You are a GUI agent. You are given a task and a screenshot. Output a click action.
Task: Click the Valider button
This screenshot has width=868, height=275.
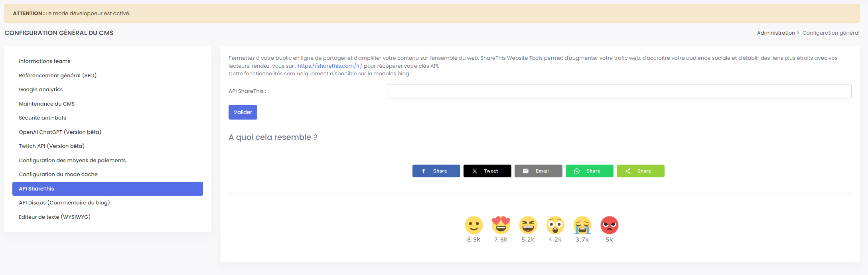click(x=243, y=112)
